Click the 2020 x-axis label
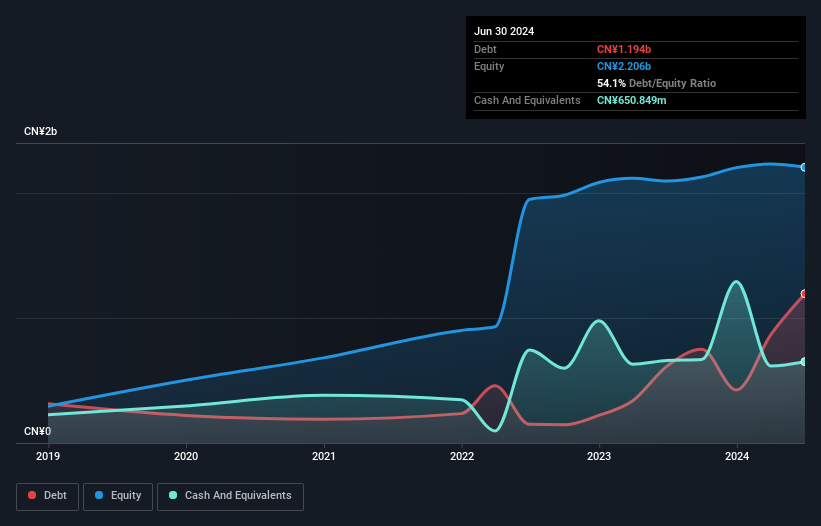Screen dimensions: 821x526 coord(186,456)
